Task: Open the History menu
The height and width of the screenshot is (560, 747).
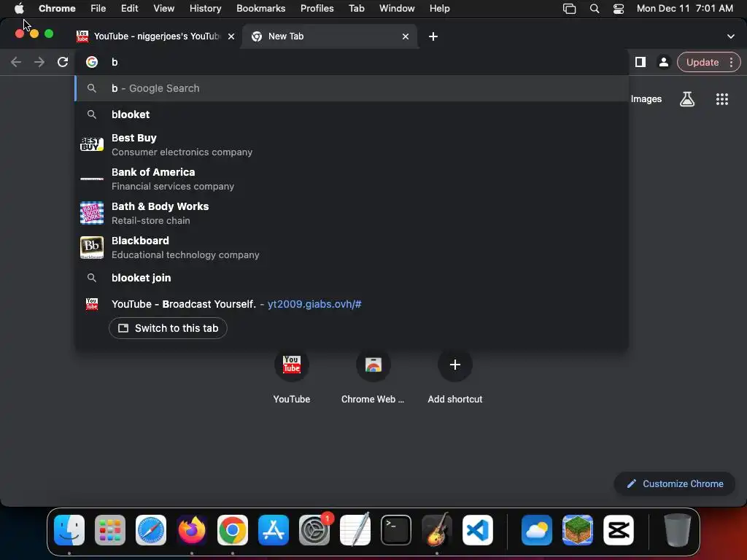Action: pos(205,8)
